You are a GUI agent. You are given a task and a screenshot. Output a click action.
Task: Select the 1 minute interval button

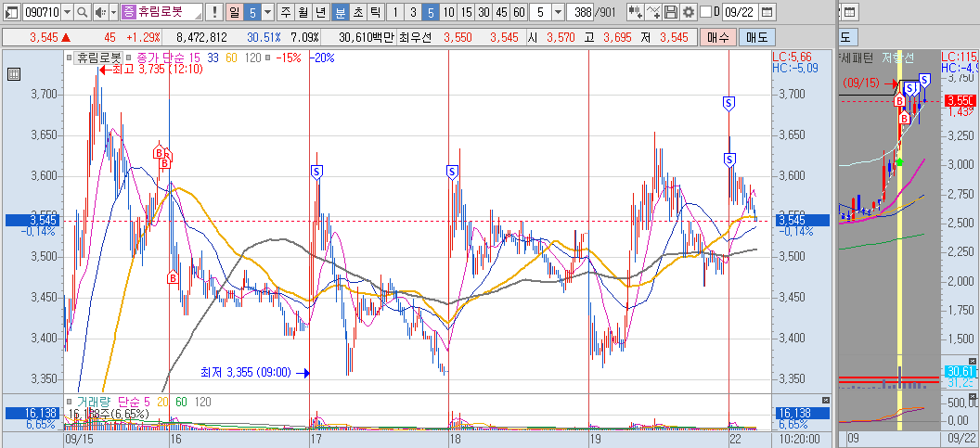[x=395, y=12]
